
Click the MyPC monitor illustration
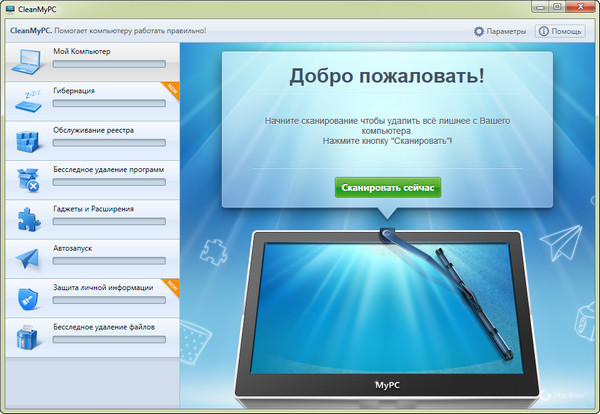click(387, 318)
